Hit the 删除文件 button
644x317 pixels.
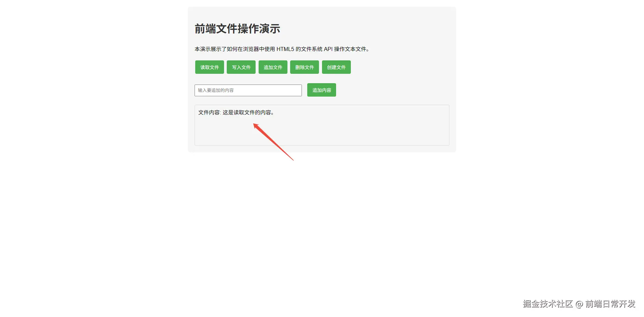coord(305,67)
